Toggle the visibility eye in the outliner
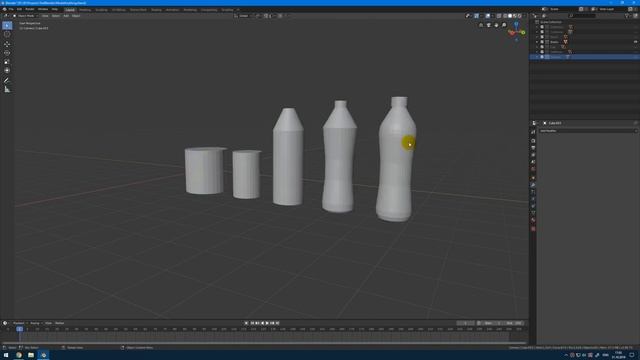 point(636,42)
